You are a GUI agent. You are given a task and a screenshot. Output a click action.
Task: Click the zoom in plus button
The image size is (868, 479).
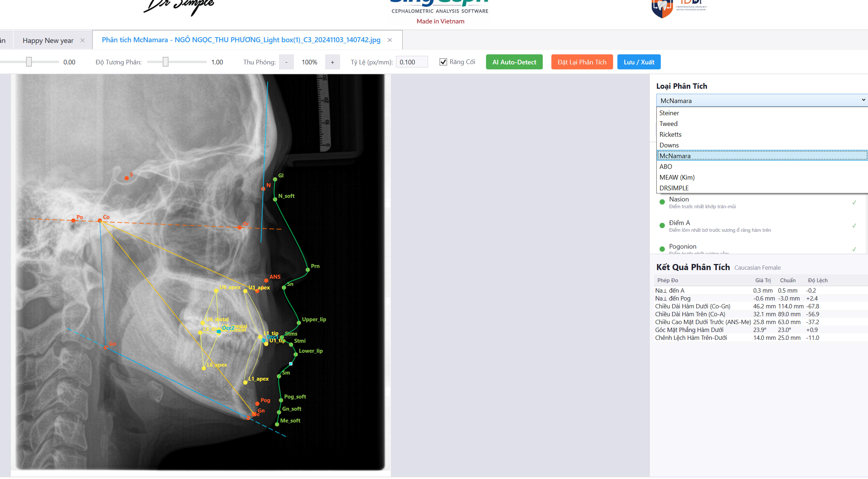pyautogui.click(x=332, y=62)
